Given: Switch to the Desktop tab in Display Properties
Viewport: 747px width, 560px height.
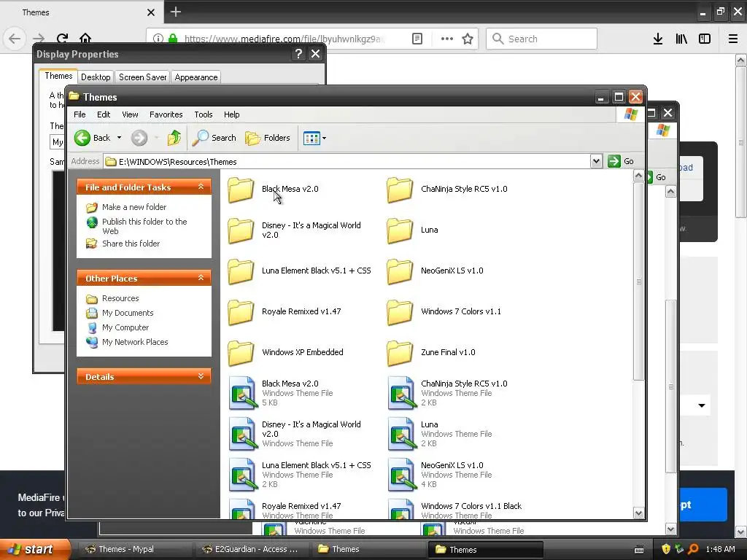Looking at the screenshot, I should click(96, 77).
